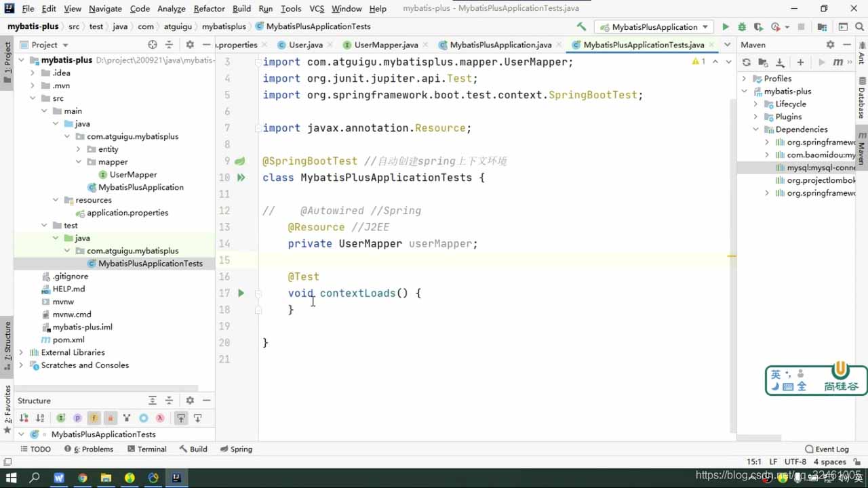
Task: Expand the .idea folder
Action: (x=33, y=73)
